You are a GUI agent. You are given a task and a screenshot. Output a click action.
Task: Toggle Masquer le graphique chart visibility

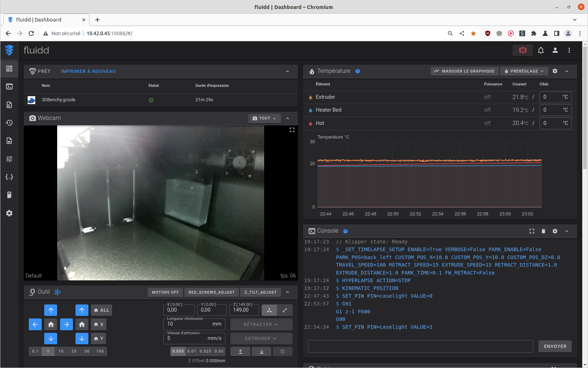click(x=464, y=71)
